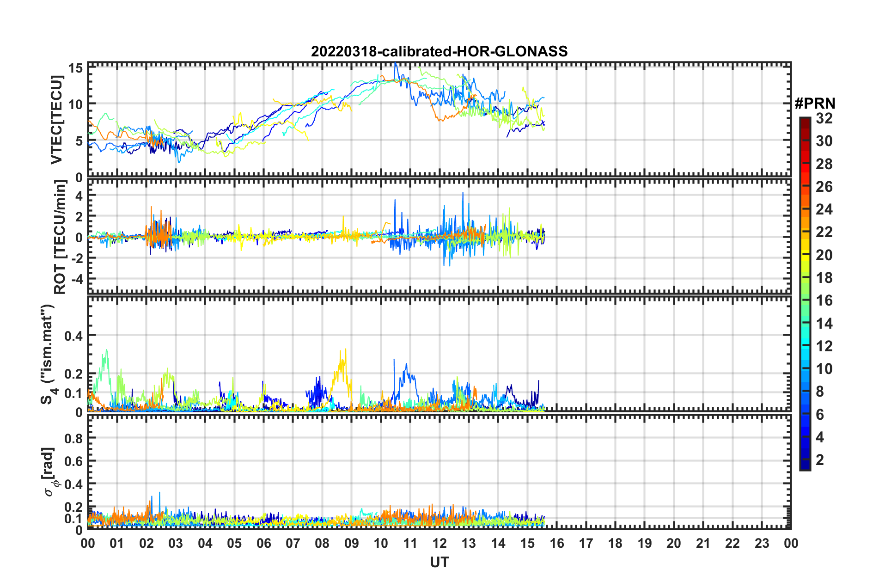Screen dimensions: 879x588
Task: Click colorbar tick label "24"
Action: tap(824, 209)
